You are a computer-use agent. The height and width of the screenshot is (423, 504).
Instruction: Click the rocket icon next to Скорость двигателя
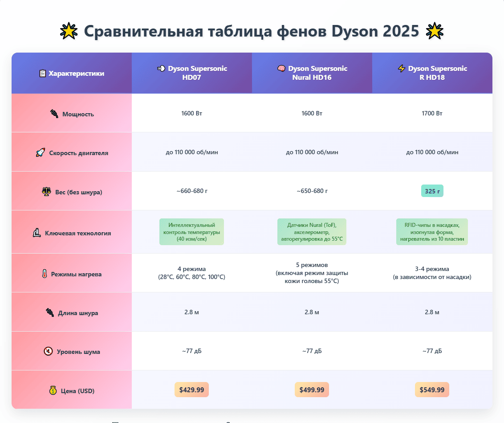click(41, 152)
